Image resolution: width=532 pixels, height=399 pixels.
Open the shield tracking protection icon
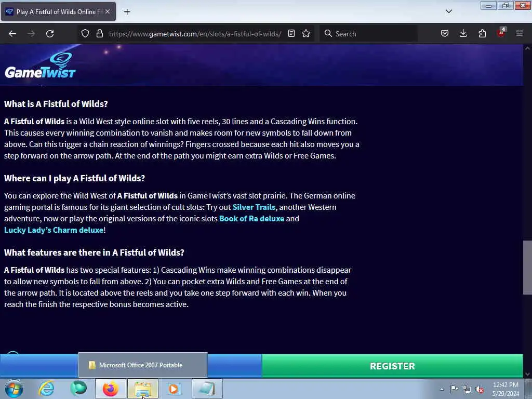[x=85, y=34]
